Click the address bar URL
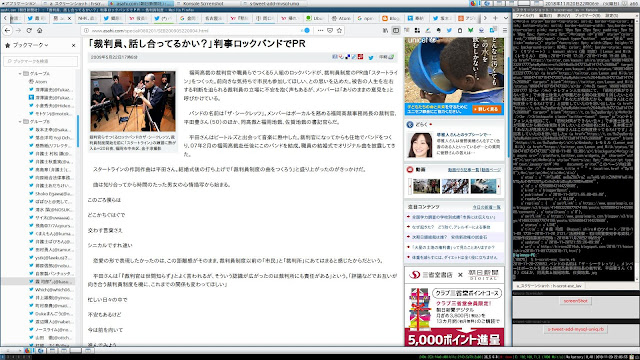This screenshot has width=640, height=360. point(149,31)
